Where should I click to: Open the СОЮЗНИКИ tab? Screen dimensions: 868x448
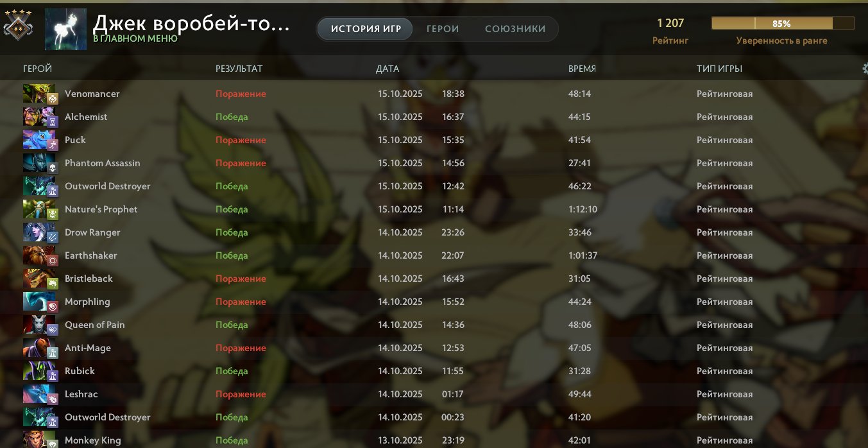(x=515, y=29)
